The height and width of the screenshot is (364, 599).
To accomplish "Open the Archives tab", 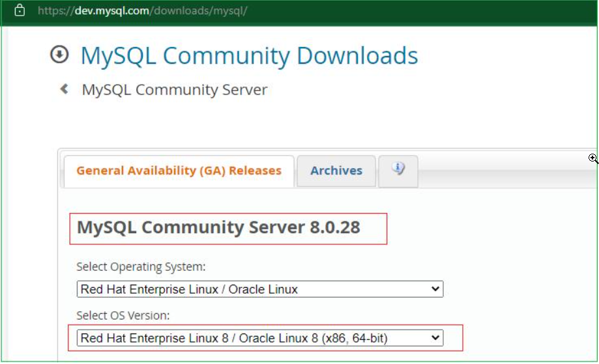I will coord(336,171).
